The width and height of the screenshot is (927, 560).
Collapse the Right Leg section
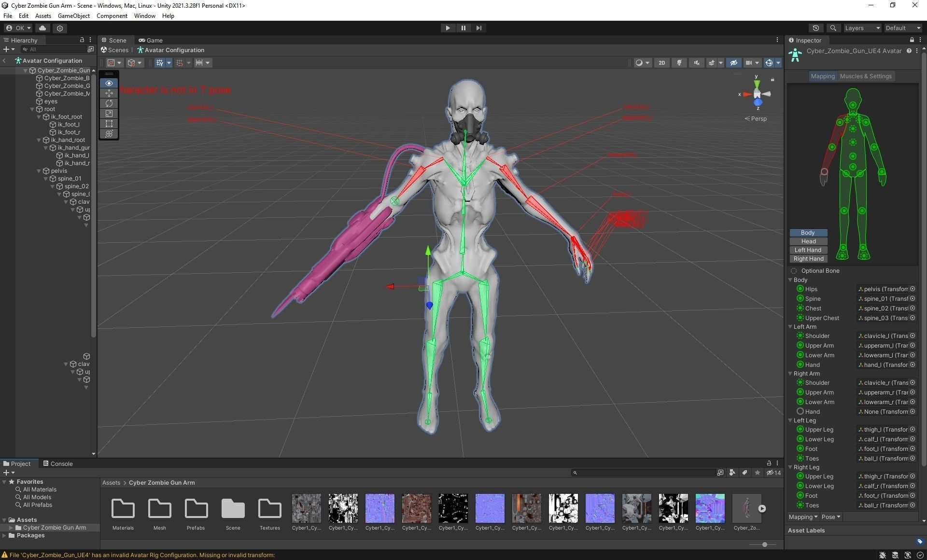click(790, 467)
